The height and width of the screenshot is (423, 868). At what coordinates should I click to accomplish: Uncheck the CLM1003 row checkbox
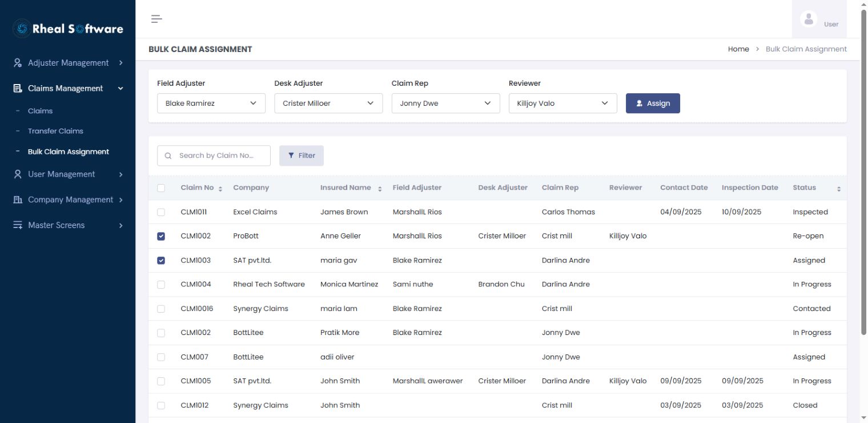(x=161, y=261)
